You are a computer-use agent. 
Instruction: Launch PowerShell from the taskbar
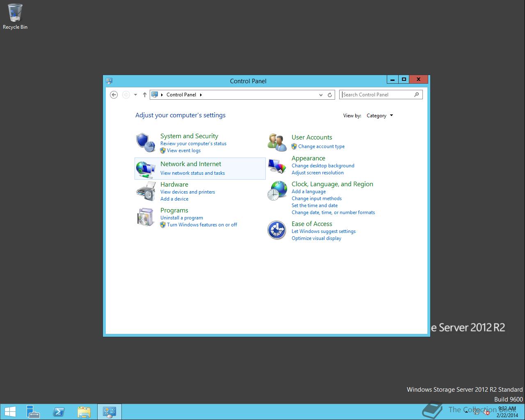(59, 412)
